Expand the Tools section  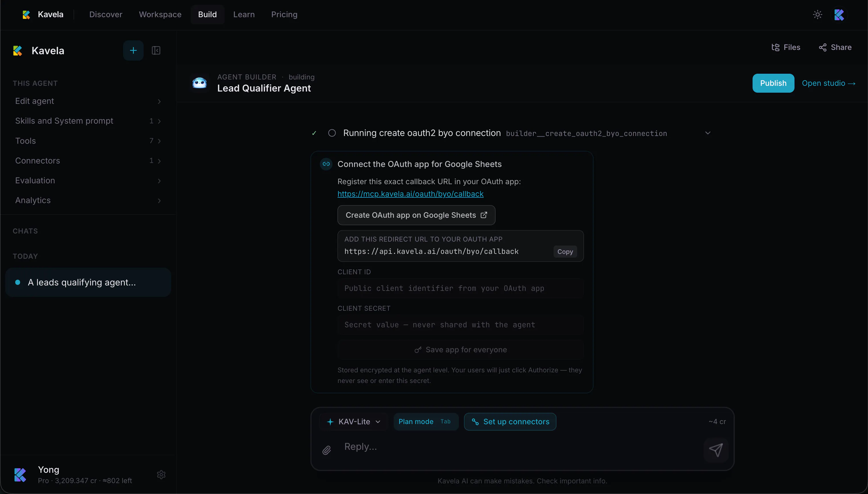[x=88, y=141]
